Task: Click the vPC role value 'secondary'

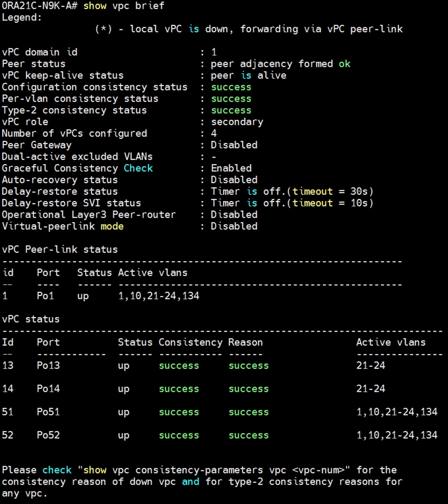Action: click(237, 122)
